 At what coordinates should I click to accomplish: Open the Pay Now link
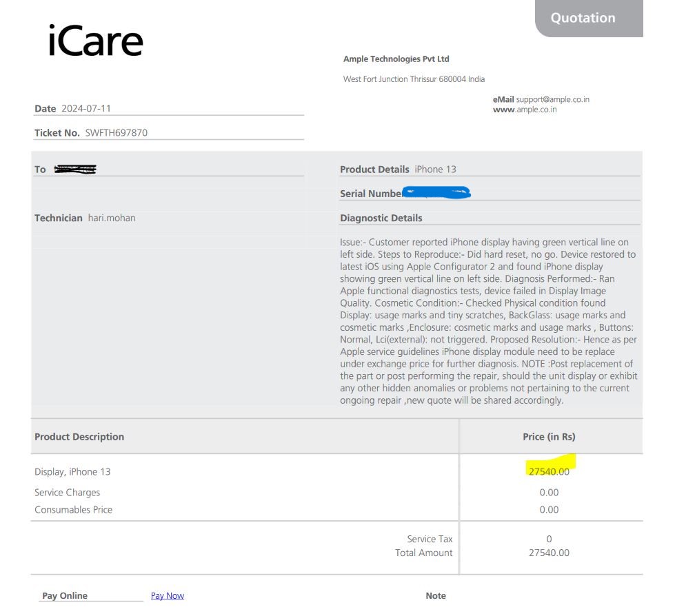(168, 595)
